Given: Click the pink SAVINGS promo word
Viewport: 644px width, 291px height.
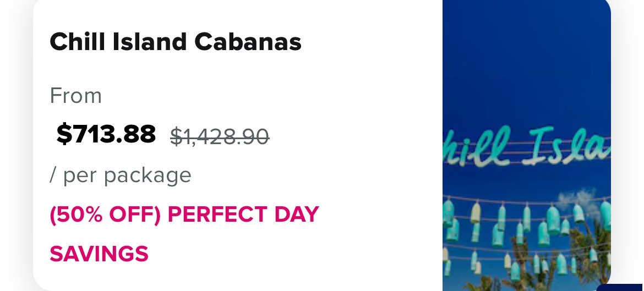Looking at the screenshot, I should pyautogui.click(x=99, y=254).
